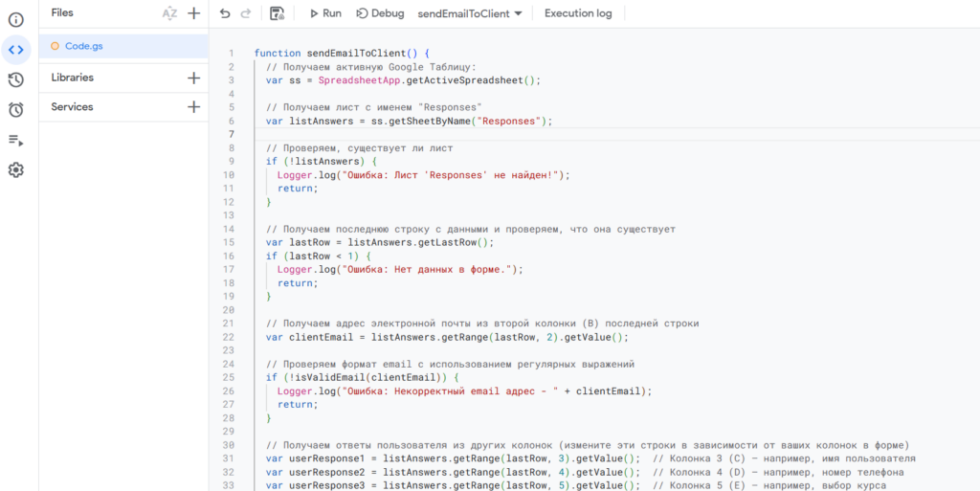980x491 pixels.
Task: Click line number 22 in the gutter
Action: point(229,337)
